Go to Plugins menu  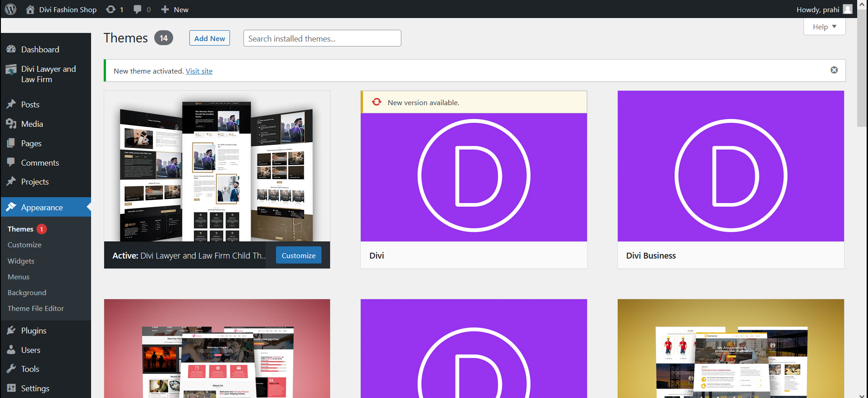coord(46,330)
